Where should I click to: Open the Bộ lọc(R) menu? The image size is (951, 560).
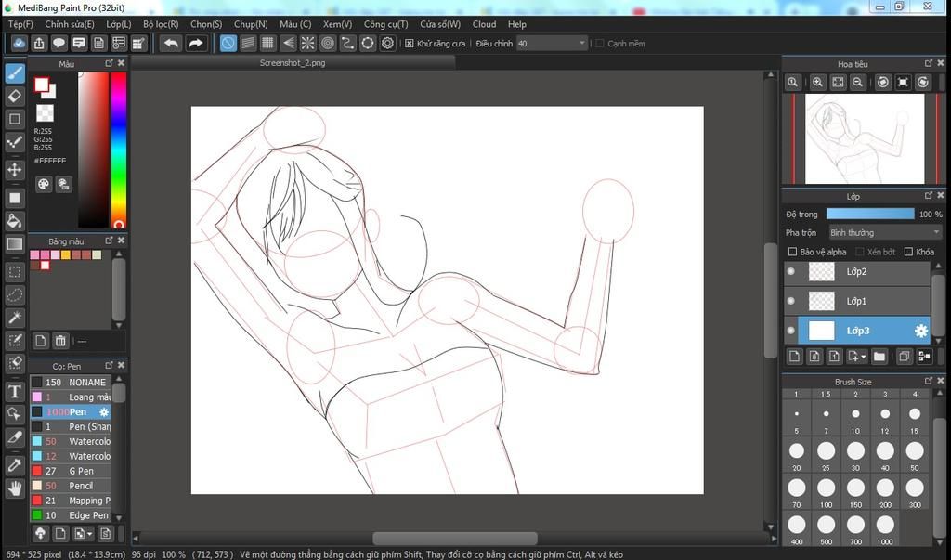pyautogui.click(x=161, y=24)
